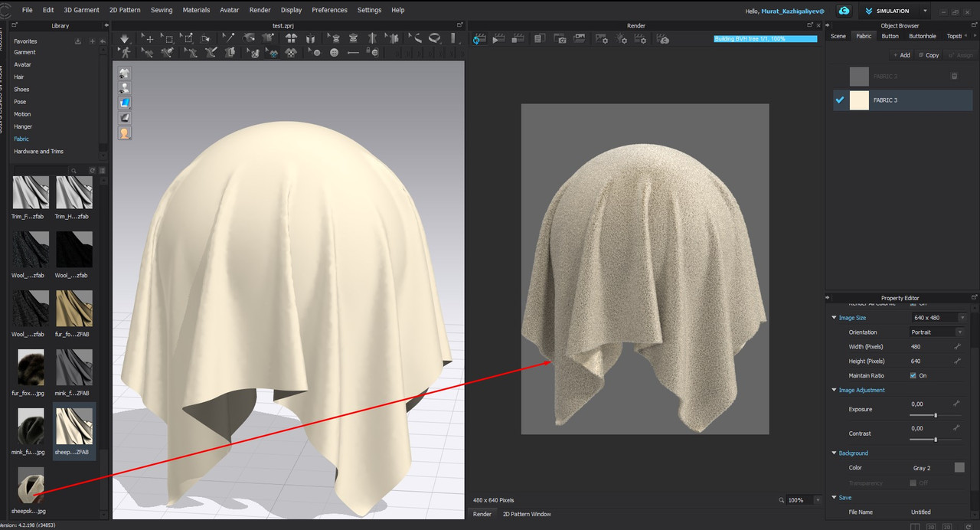
Task: Stop render using the stop clapper icon
Action: (x=518, y=39)
